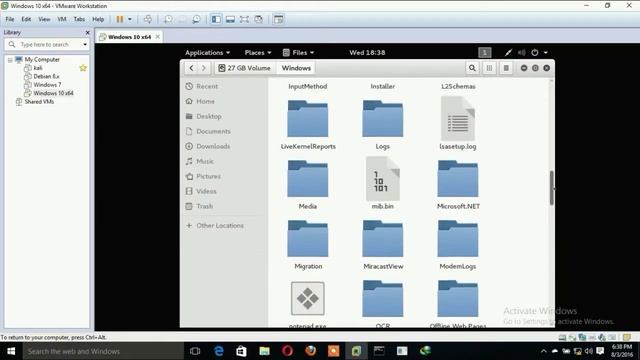Click the Windows Start button

[11, 351]
